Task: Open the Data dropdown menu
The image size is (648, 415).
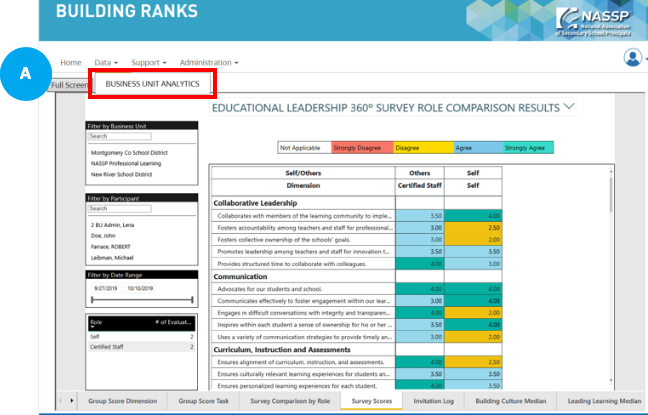Action: point(105,62)
